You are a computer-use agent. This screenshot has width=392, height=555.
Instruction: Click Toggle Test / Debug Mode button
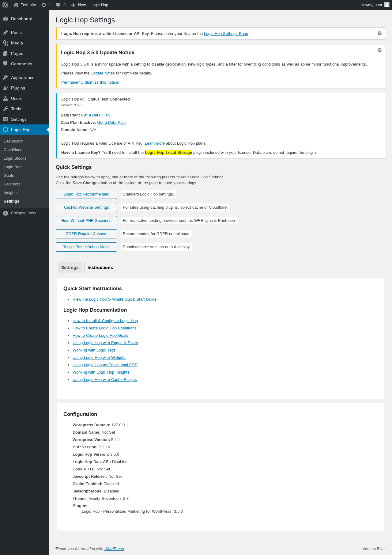(86, 247)
